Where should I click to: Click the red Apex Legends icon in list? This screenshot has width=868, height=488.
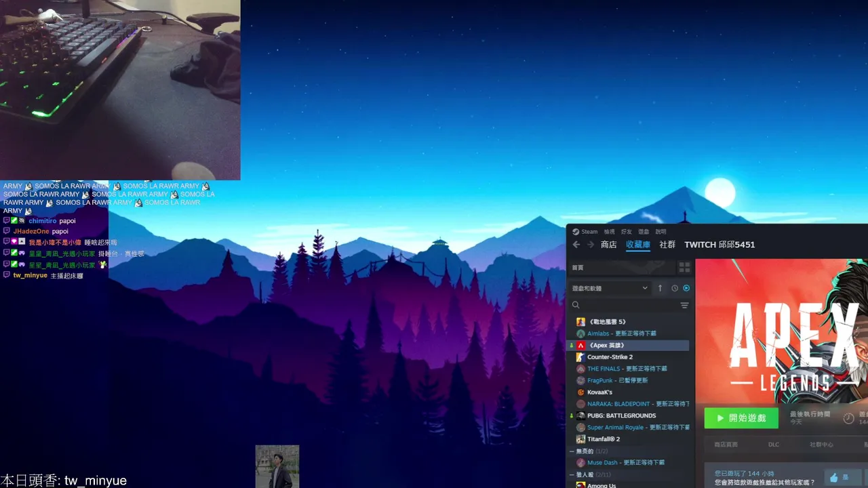tap(580, 346)
